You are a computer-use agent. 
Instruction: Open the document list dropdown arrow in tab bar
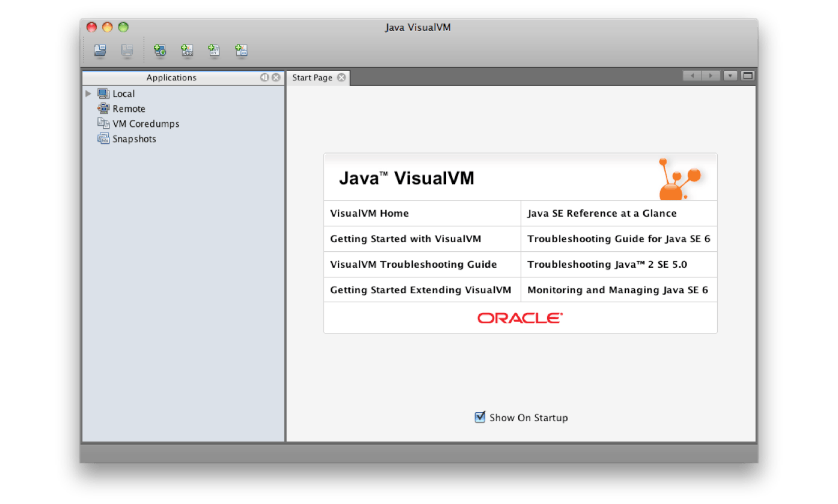pos(730,76)
